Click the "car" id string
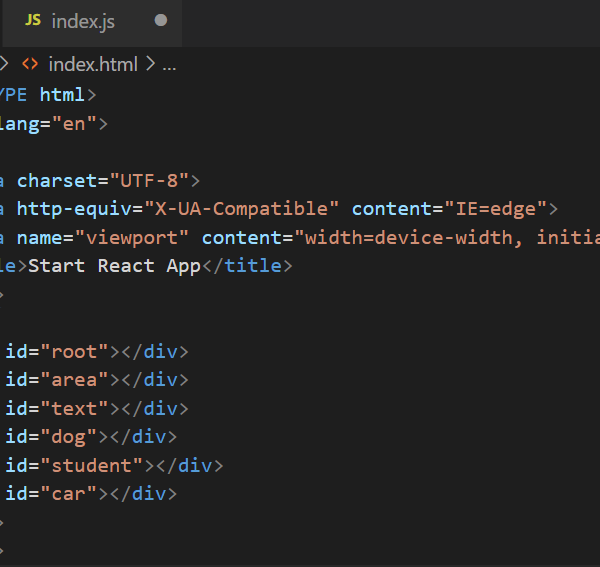This screenshot has width=600, height=567. click(69, 494)
